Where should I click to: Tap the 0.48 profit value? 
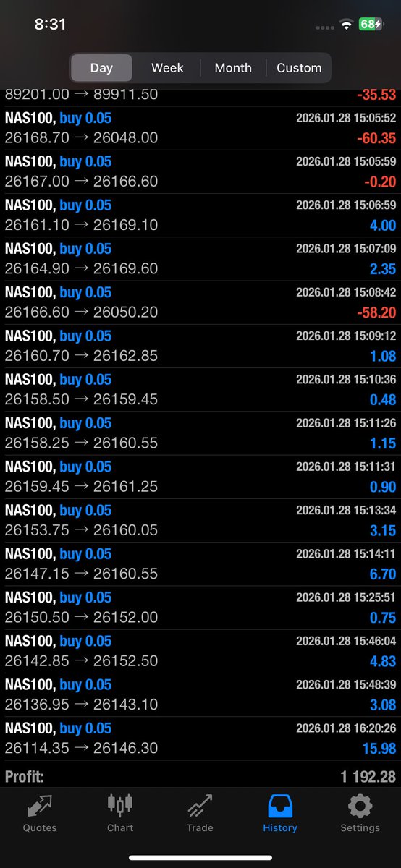pos(383,400)
